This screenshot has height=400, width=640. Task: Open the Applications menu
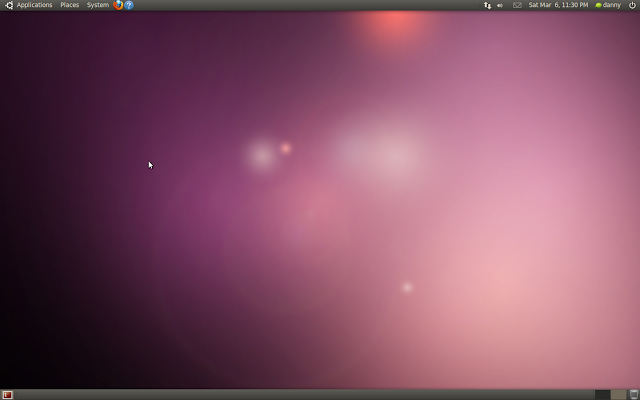pos(34,5)
